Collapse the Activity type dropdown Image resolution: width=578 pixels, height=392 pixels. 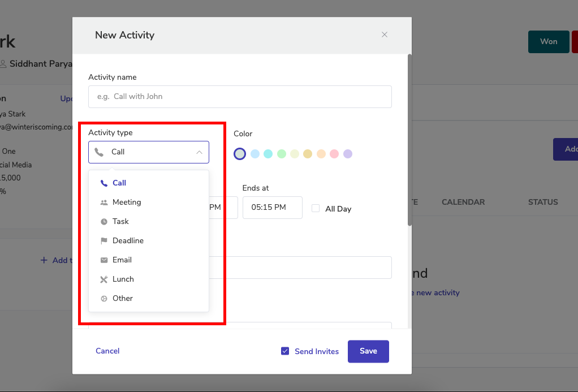199,152
